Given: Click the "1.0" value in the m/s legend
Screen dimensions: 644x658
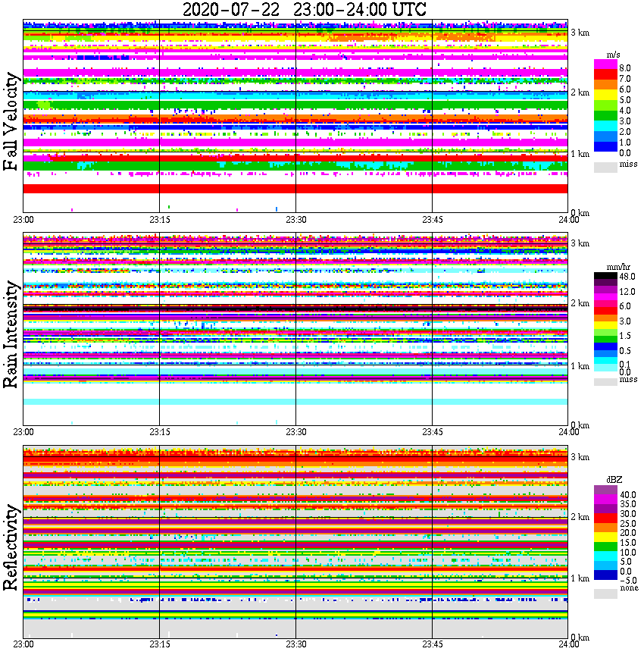Looking at the screenshot, I should (x=625, y=143).
